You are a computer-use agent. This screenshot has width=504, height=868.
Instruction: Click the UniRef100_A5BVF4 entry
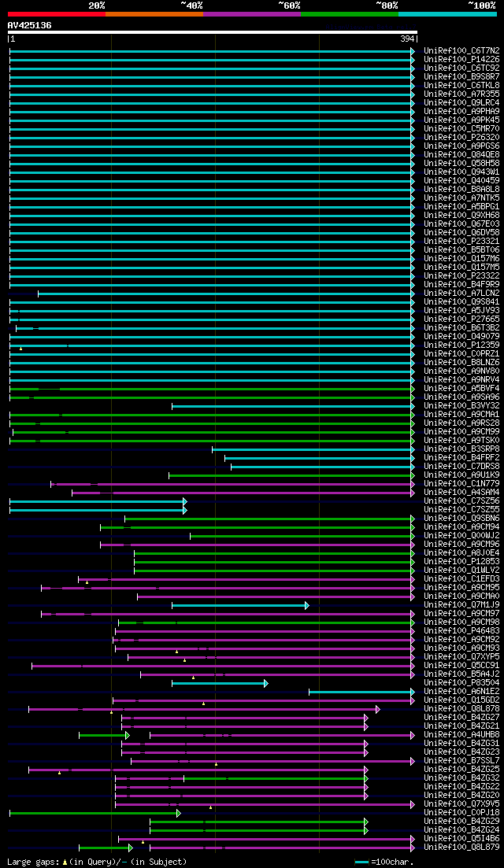pos(461,389)
